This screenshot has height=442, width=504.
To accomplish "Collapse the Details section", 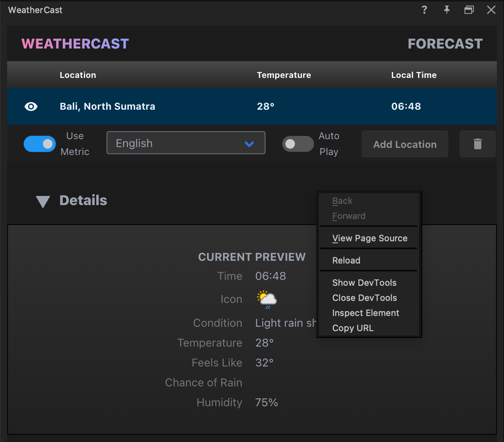I will click(43, 201).
